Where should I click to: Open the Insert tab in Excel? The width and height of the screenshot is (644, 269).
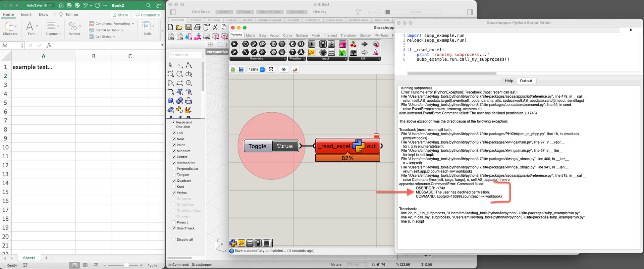click(x=26, y=14)
